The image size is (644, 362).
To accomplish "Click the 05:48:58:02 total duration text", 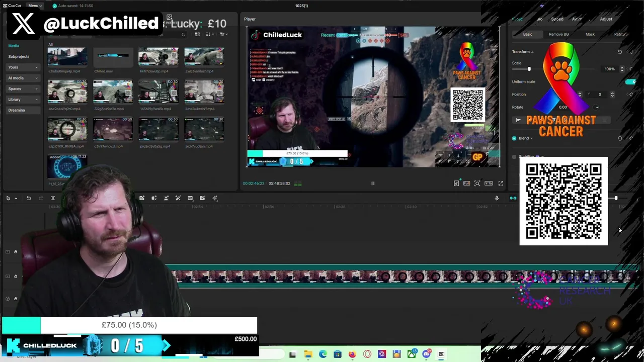I will click(279, 184).
